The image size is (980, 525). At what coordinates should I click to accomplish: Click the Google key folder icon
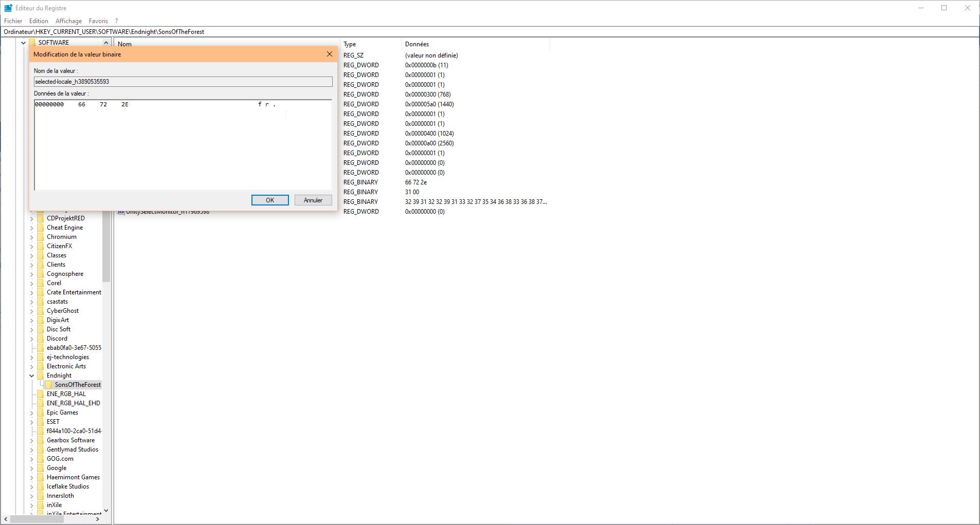pos(41,467)
